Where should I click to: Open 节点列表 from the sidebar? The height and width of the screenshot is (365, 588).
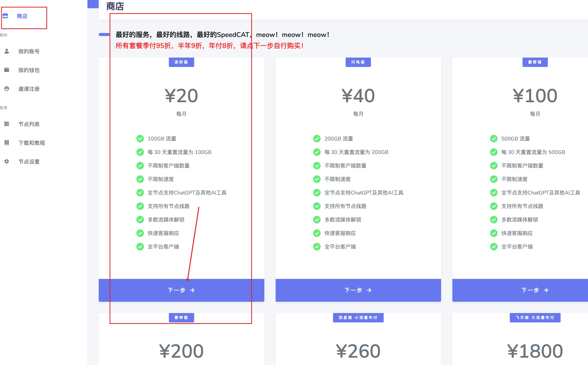(29, 124)
